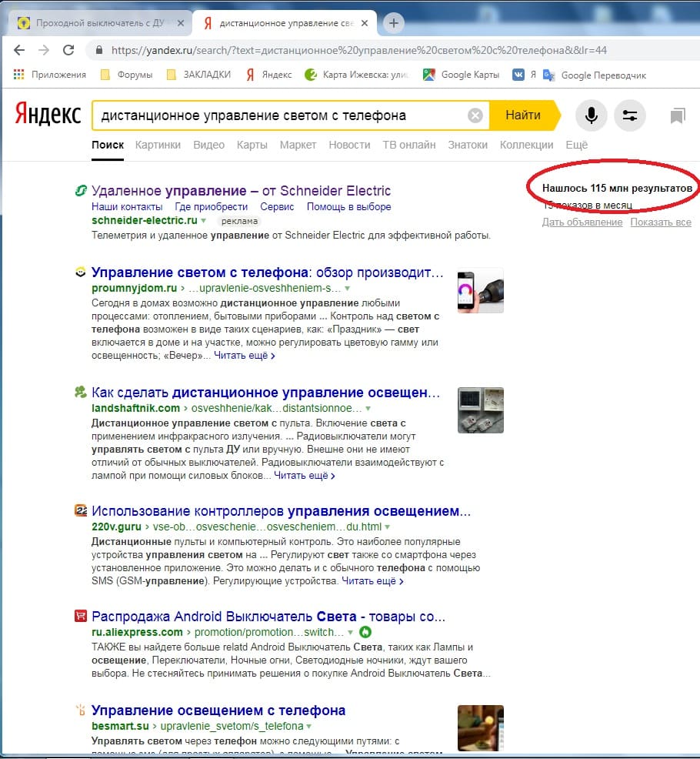Image resolution: width=700 pixels, height=759 pixels.
Task: Click Читать ещё in proumnyjdom result
Action: [x=244, y=356]
